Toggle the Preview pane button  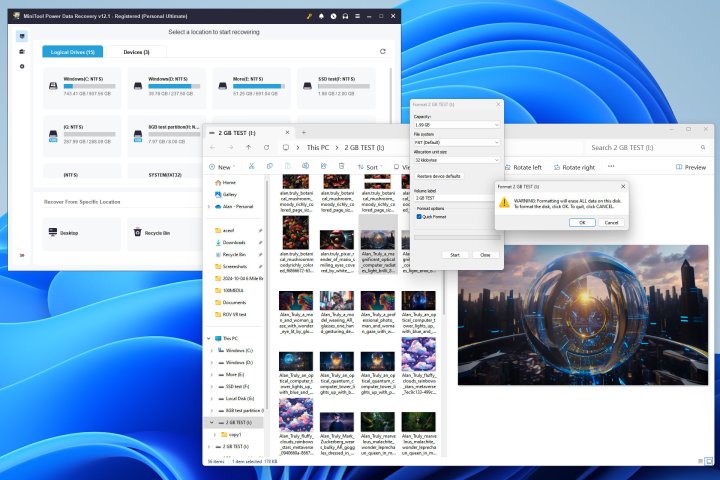[691, 167]
